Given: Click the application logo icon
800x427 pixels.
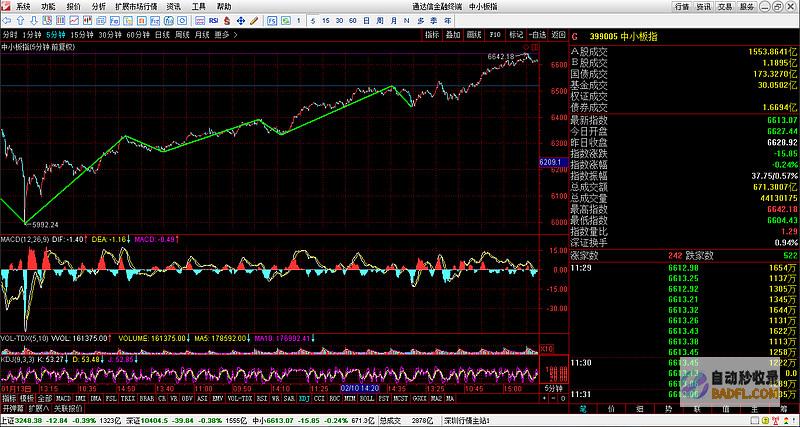Looking at the screenshot, I should tap(6, 6).
